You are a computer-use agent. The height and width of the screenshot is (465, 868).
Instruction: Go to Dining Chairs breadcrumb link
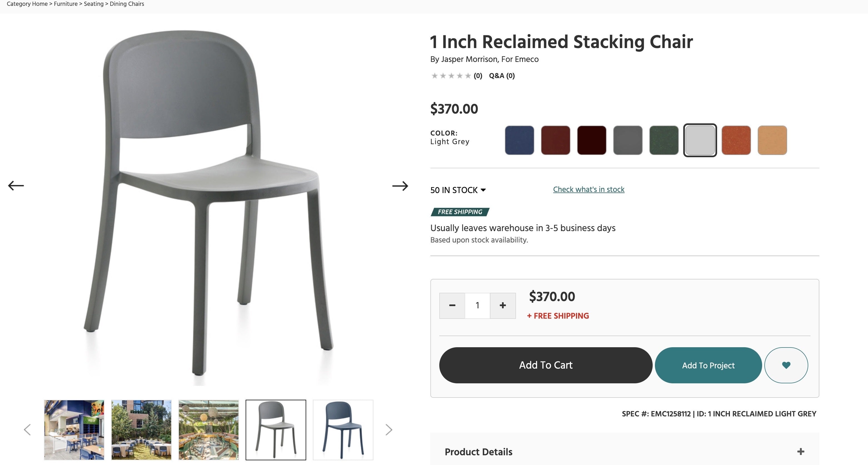coord(127,4)
